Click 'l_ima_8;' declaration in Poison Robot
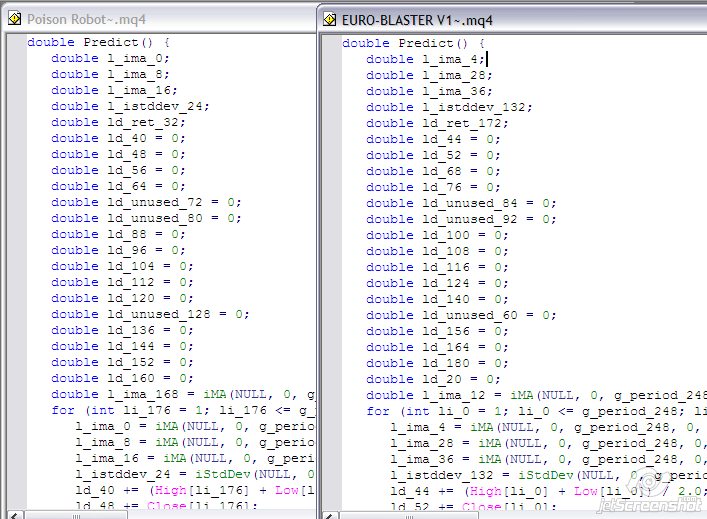Viewport: 707px width, 519px height. (138, 74)
